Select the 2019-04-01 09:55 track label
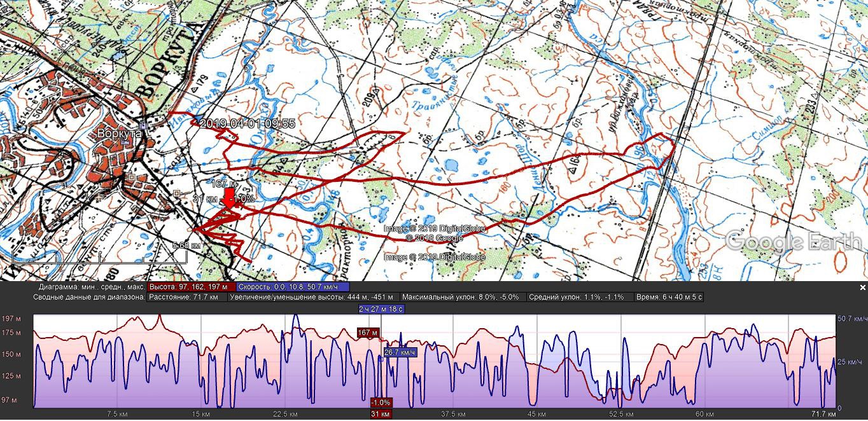Screen dimensions: 868x421 (x=248, y=123)
